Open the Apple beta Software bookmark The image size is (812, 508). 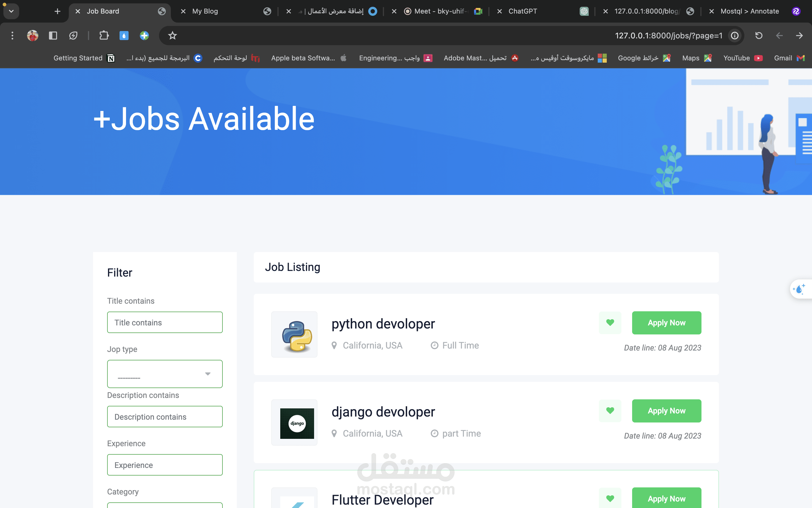309,58
